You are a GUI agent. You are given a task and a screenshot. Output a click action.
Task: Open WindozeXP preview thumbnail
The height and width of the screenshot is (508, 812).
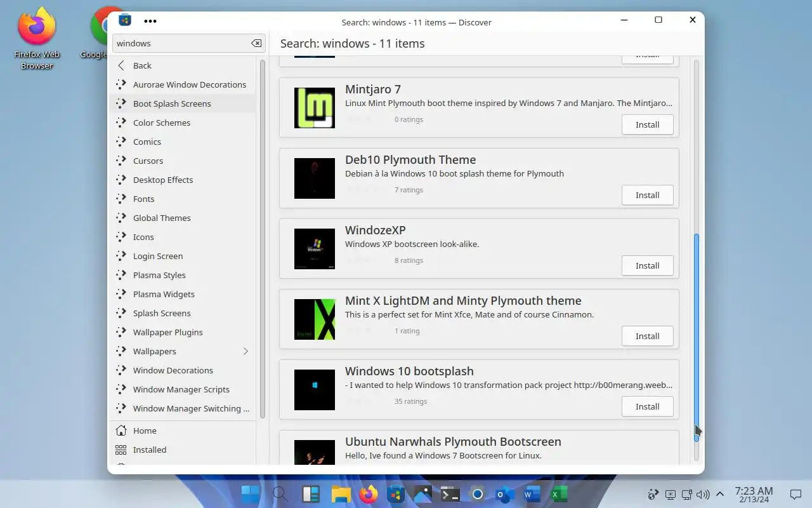(x=315, y=249)
